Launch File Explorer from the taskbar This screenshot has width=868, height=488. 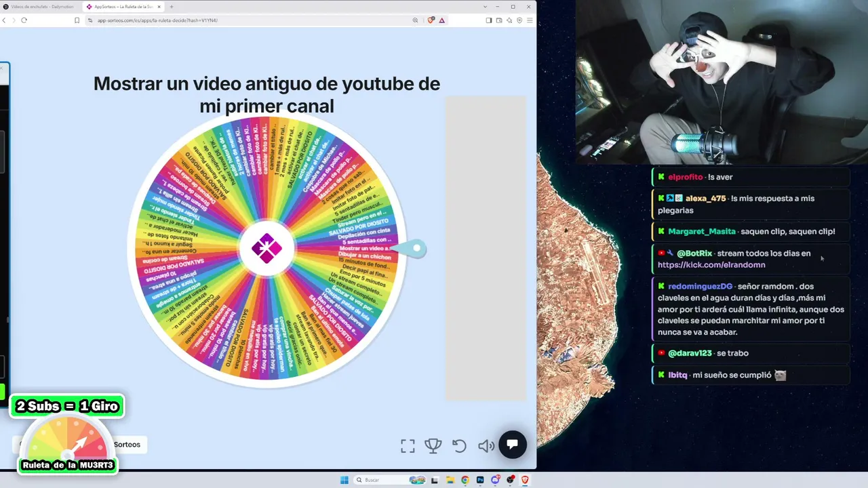pos(450,480)
